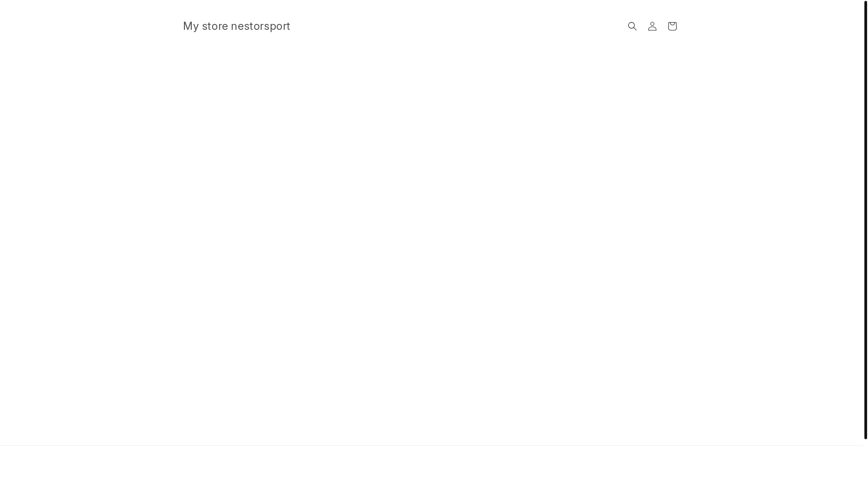This screenshot has width=868, height=488.
Task: Show cart contents from header icon
Action: 672,26
